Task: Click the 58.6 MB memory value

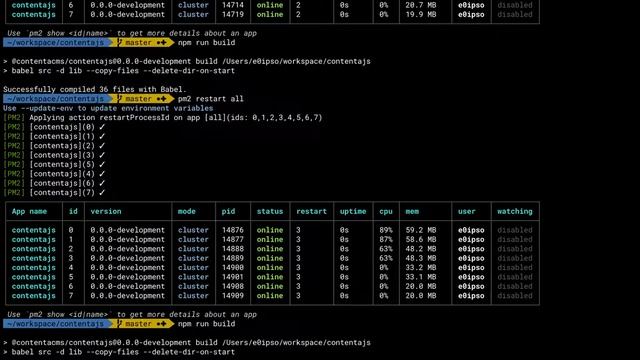Action: pyautogui.click(x=421, y=240)
